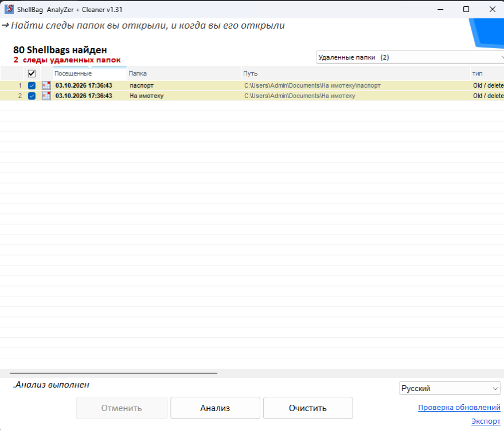Image resolution: width=504 pixels, height=430 pixels.
Task: Open the Удаленные папки (2) filter dropdown
Action: [x=410, y=57]
